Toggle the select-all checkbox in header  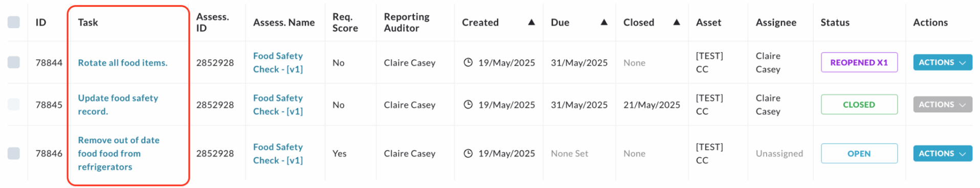point(14,22)
